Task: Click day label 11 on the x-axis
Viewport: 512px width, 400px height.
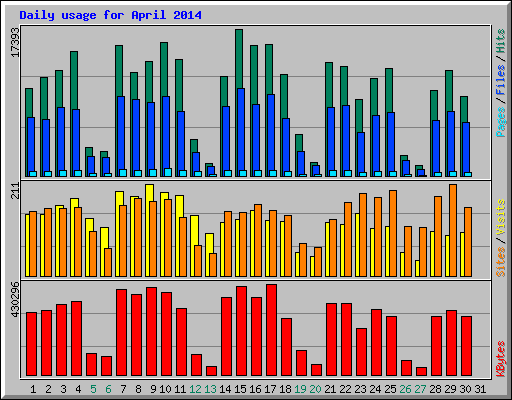Action: 180,389
